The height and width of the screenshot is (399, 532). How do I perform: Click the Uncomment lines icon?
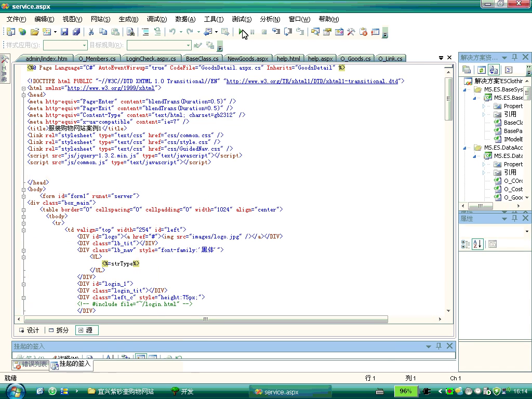coord(157,32)
